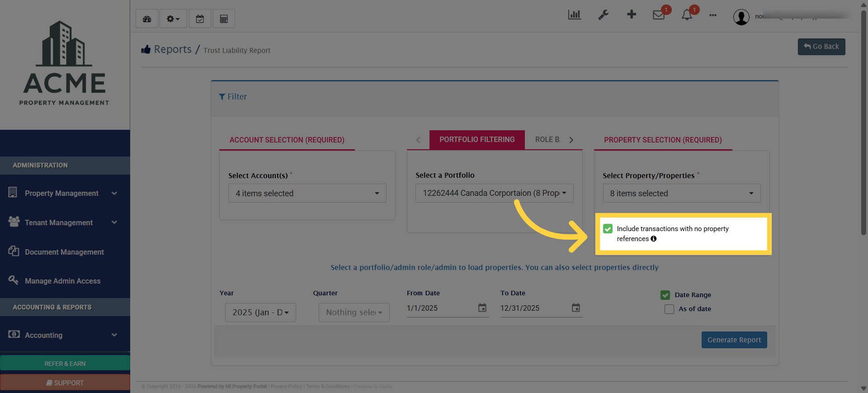
Task: Click the ACME Property Management logo
Action: pyautogui.click(x=64, y=63)
